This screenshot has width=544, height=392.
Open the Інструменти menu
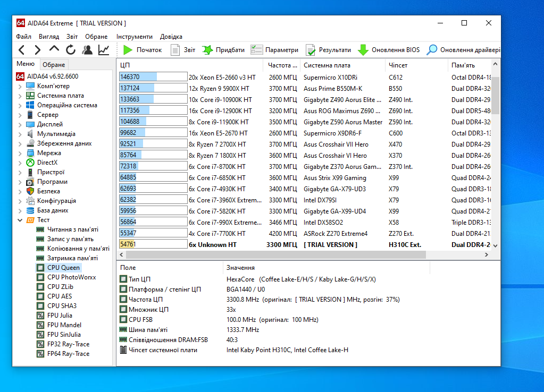click(x=134, y=37)
